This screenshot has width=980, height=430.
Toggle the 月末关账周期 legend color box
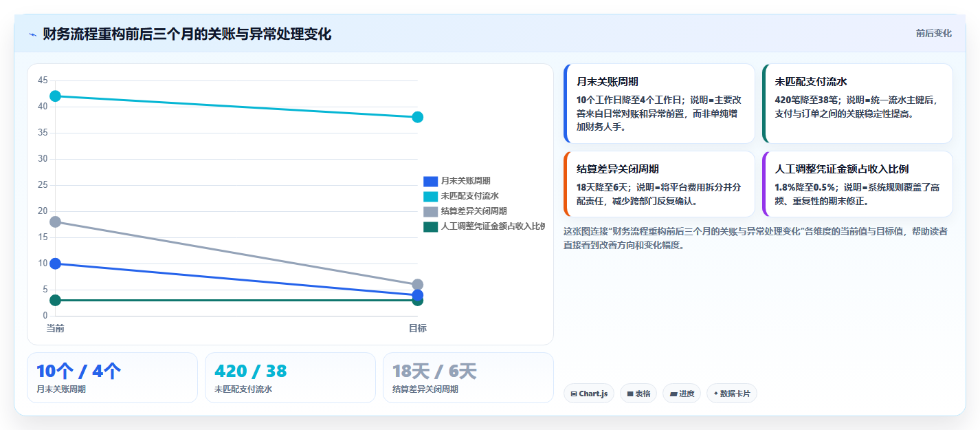coord(430,181)
